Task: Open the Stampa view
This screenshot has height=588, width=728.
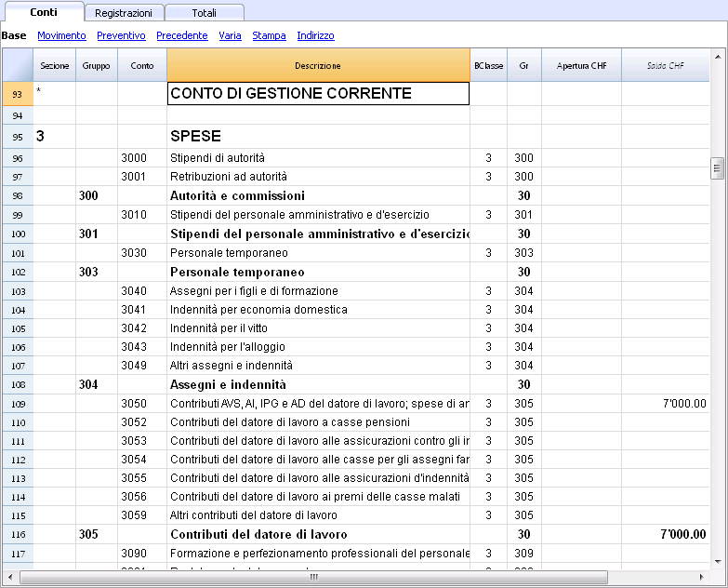Action: [x=269, y=35]
